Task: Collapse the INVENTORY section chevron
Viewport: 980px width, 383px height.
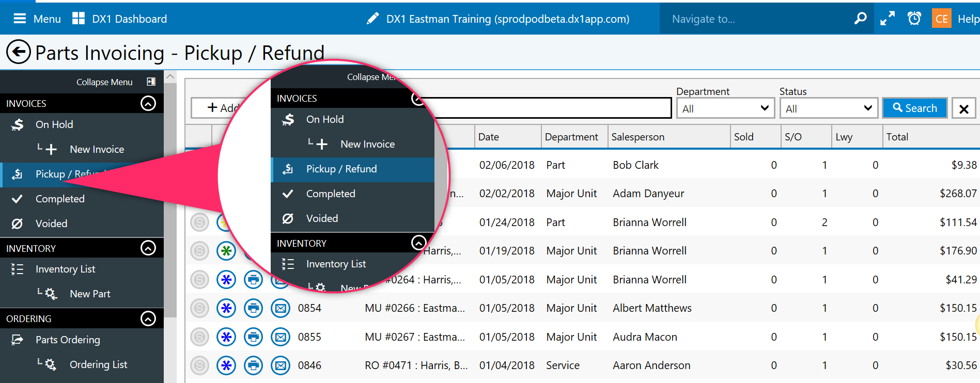Action: 148,248
